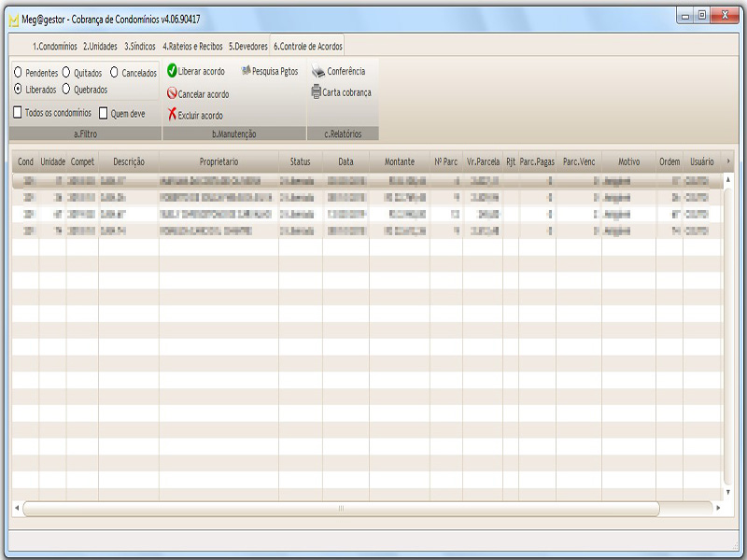Click the Conferência report printer icon
Viewport: 747px width, 560px height.
pyautogui.click(x=318, y=71)
